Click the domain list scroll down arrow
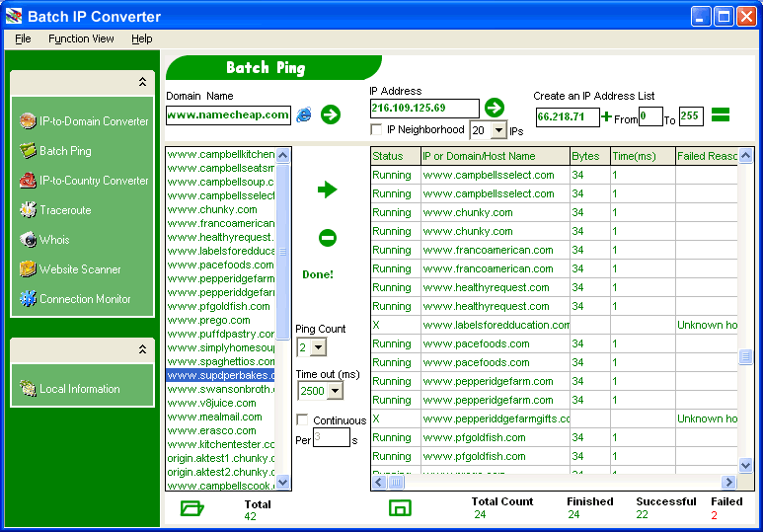The image size is (763, 532). tap(282, 483)
